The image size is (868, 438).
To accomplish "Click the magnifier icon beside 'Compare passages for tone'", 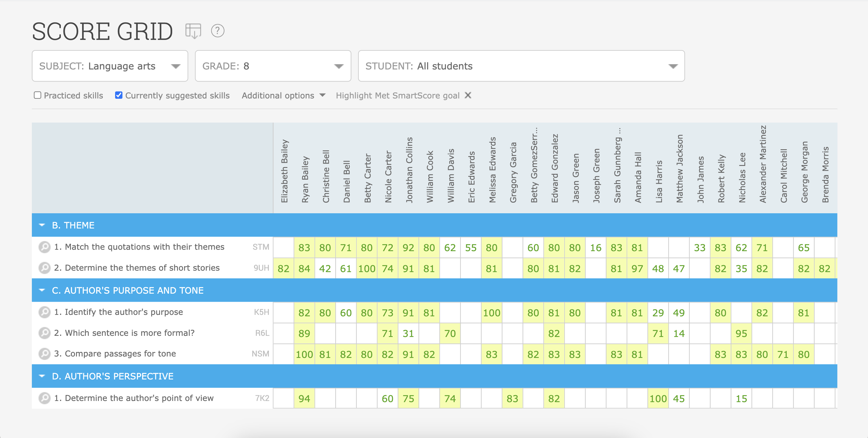I will [x=44, y=354].
